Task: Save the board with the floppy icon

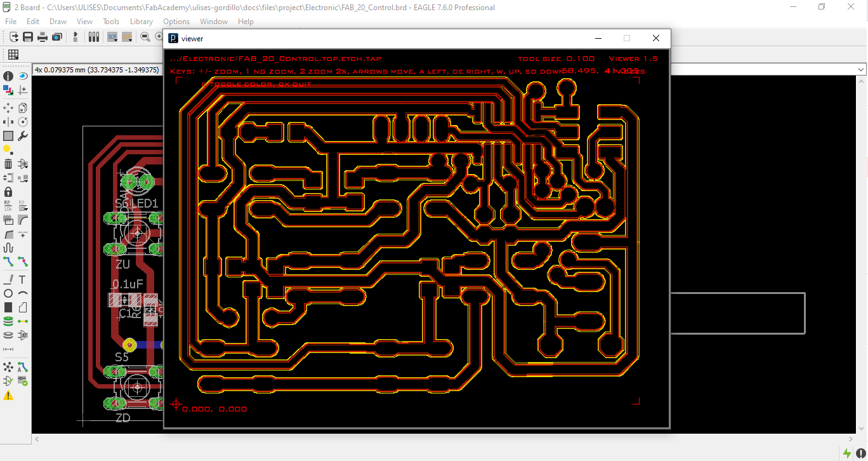Action: tap(28, 37)
